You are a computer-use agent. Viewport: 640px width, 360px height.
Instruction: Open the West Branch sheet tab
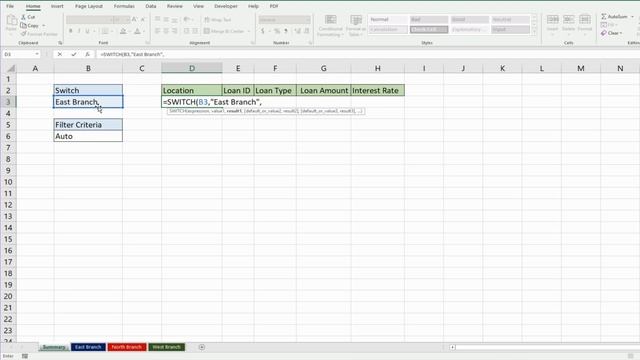(x=167, y=347)
